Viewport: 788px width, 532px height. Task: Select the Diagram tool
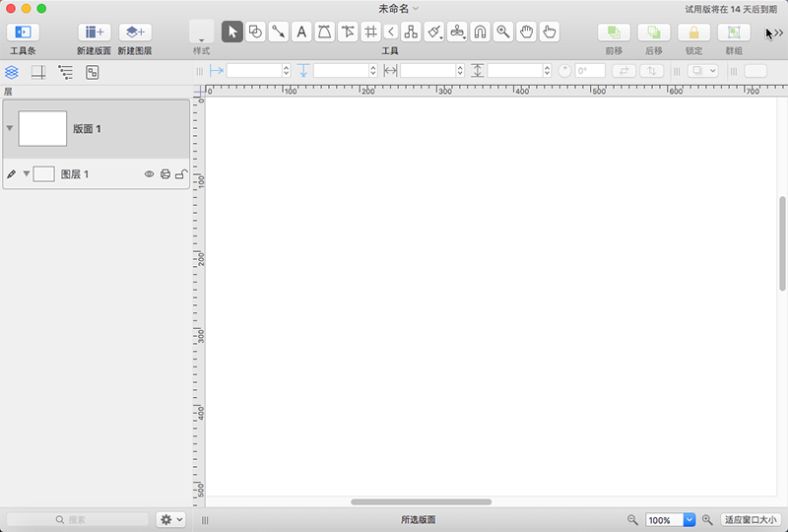click(411, 32)
